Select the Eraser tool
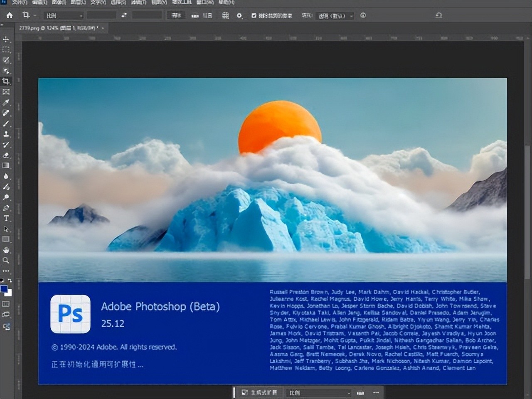 6,155
